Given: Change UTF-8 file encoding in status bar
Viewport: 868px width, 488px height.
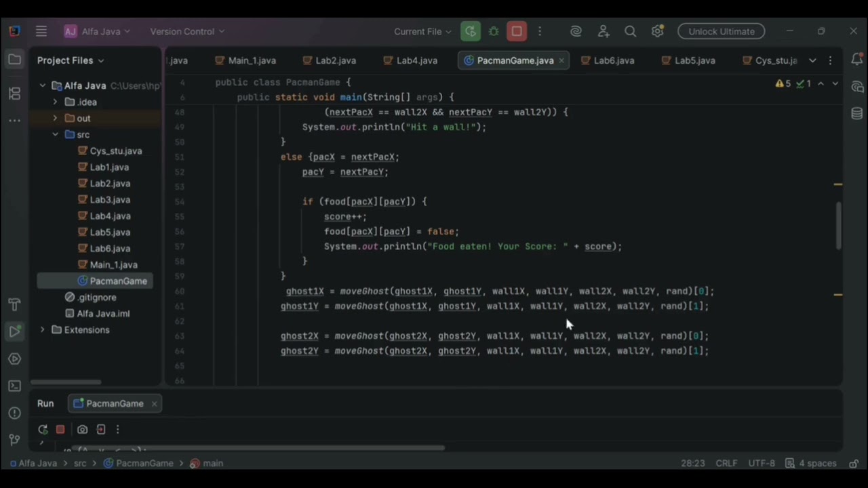Looking at the screenshot, I should [762, 463].
